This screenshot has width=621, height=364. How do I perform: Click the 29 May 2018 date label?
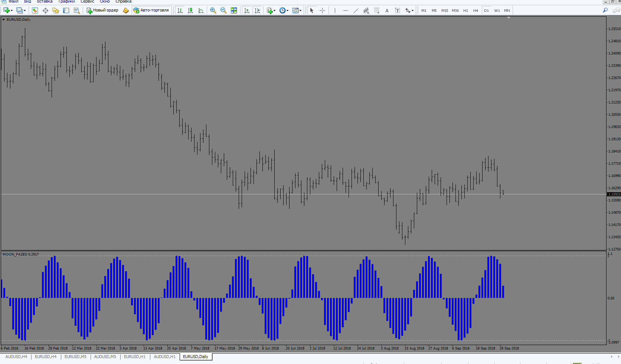tap(248, 348)
